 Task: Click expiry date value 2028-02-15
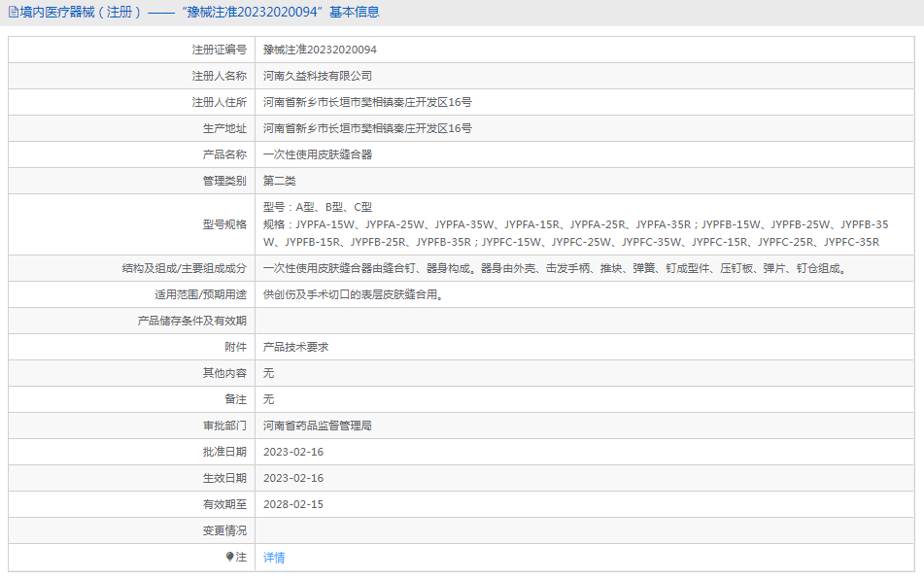[293, 504]
